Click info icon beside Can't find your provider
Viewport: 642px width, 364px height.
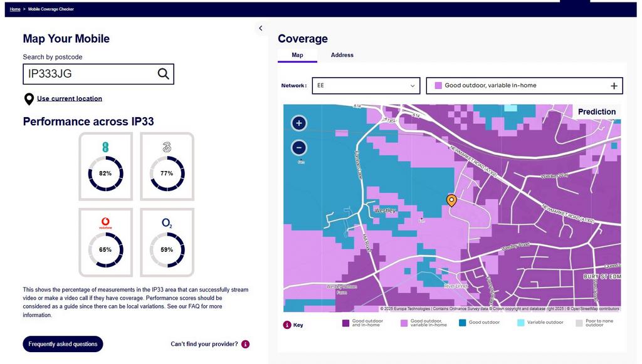245,344
